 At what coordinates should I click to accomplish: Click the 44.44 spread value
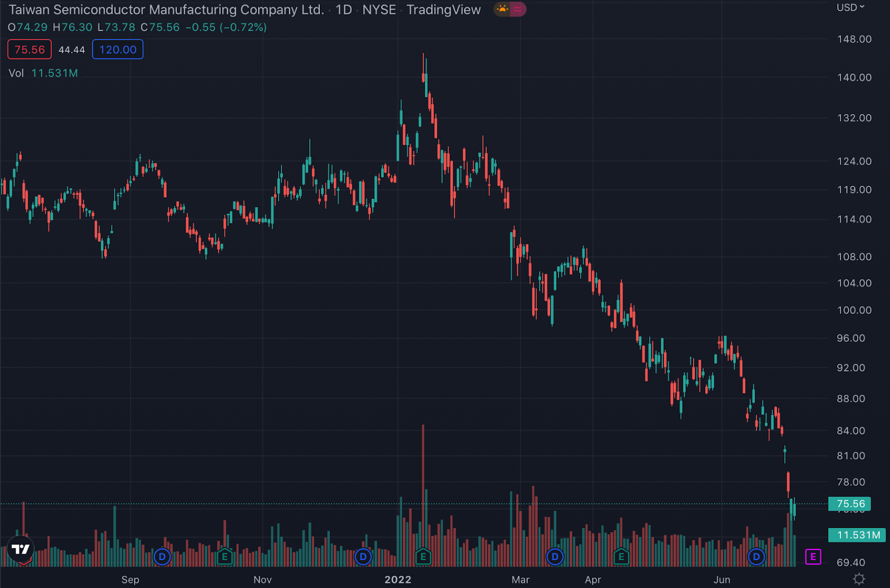tap(72, 50)
